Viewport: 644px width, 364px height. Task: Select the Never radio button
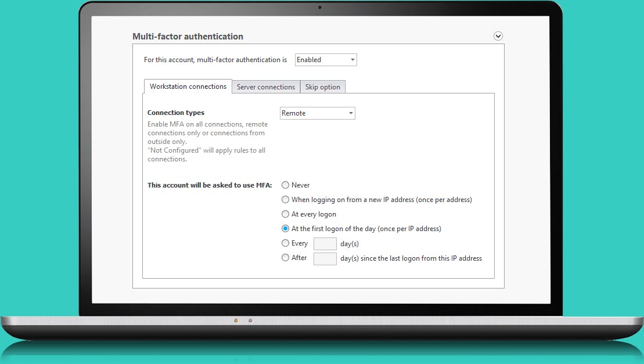pos(285,185)
